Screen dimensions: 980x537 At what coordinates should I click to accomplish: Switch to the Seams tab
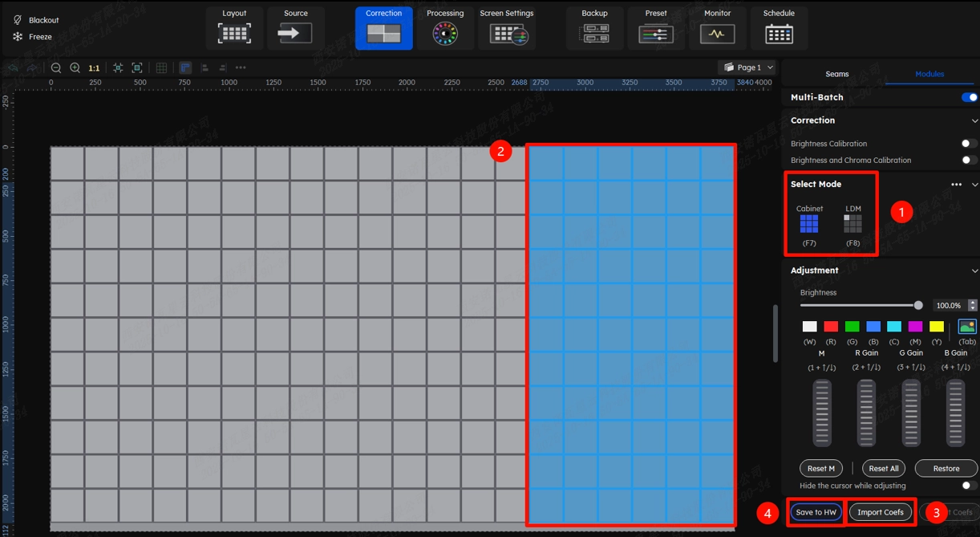click(836, 74)
